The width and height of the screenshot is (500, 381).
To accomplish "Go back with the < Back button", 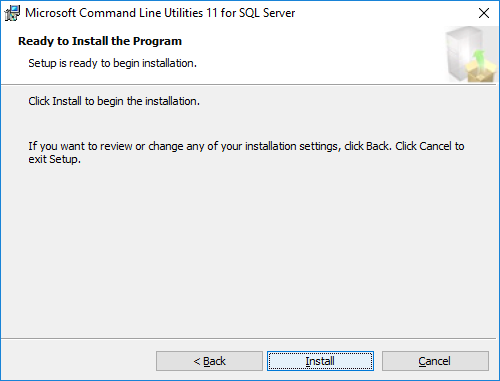I will pos(209,361).
